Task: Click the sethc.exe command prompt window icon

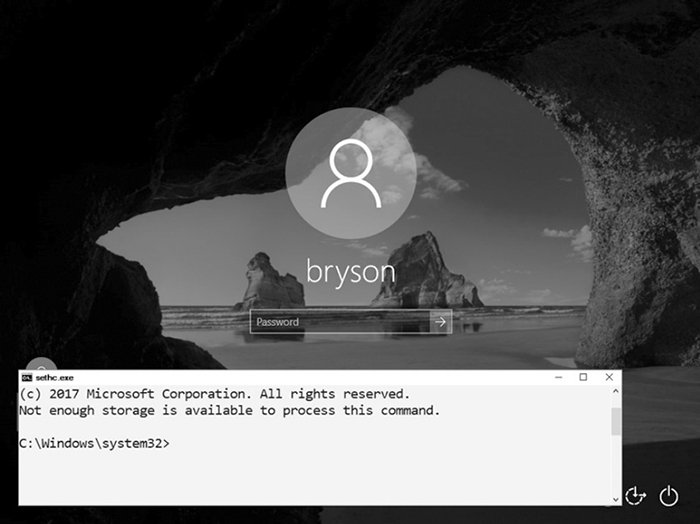Action: (26, 378)
